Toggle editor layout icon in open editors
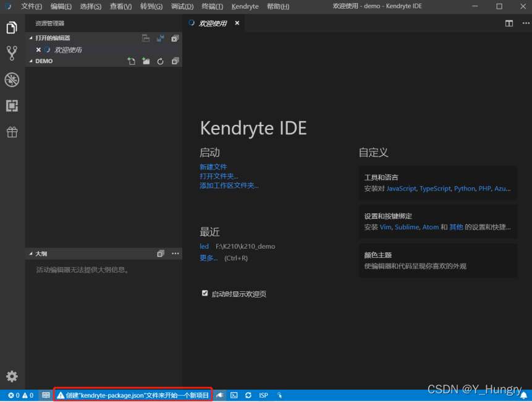This screenshot has width=532, height=402. [x=146, y=38]
